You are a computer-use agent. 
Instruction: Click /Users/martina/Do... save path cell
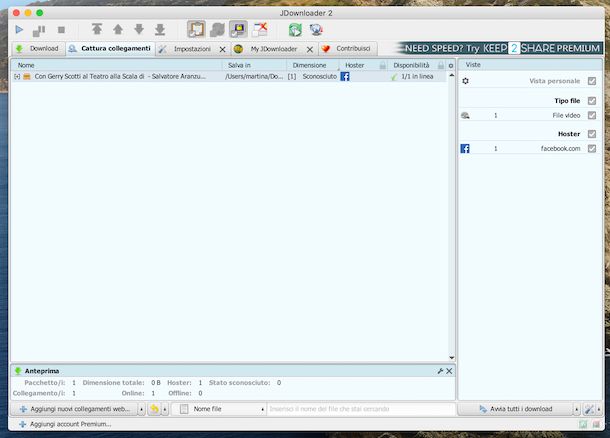254,77
